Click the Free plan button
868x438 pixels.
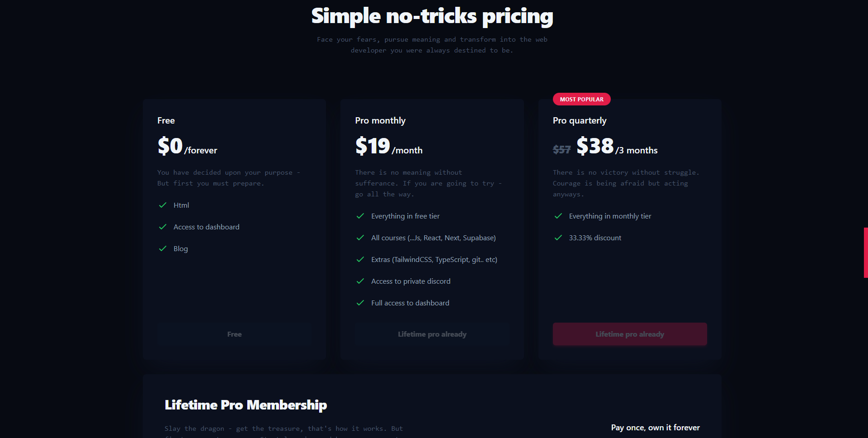click(234, 334)
